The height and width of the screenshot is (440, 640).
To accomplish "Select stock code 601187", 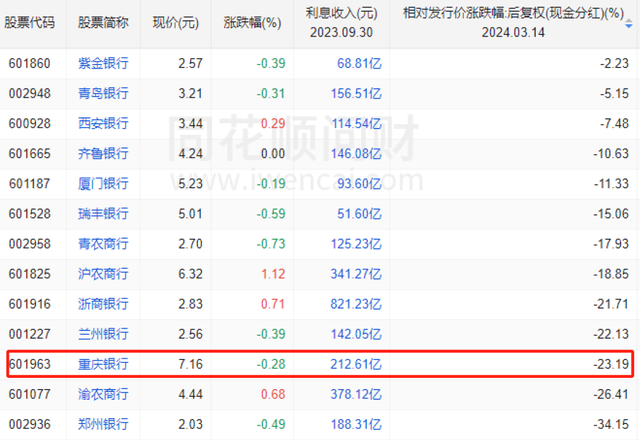I will (x=29, y=184).
